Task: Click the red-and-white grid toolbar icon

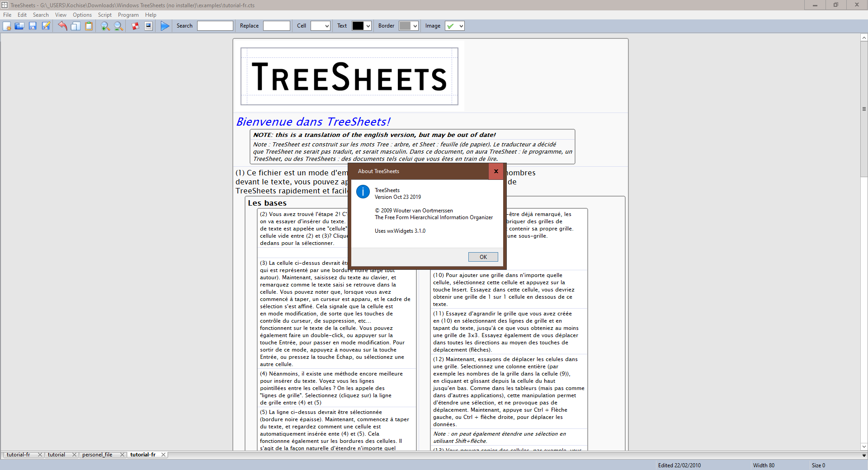Action: [x=135, y=26]
